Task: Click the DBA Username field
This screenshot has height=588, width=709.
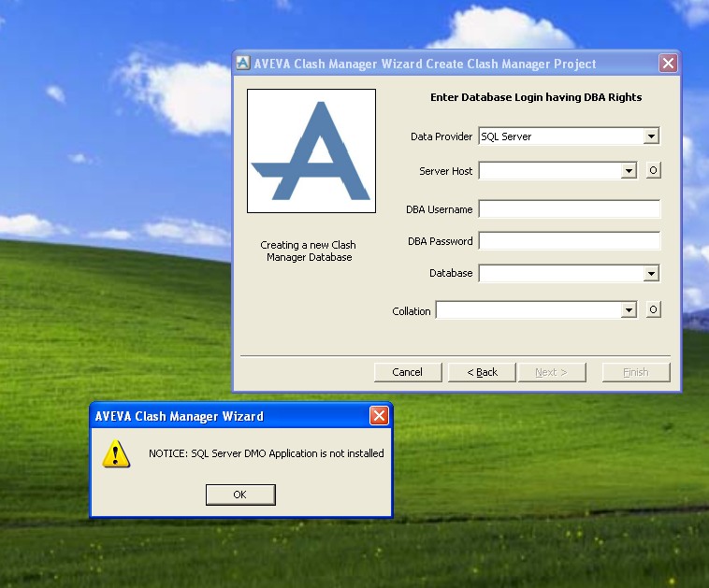Action: 570,209
